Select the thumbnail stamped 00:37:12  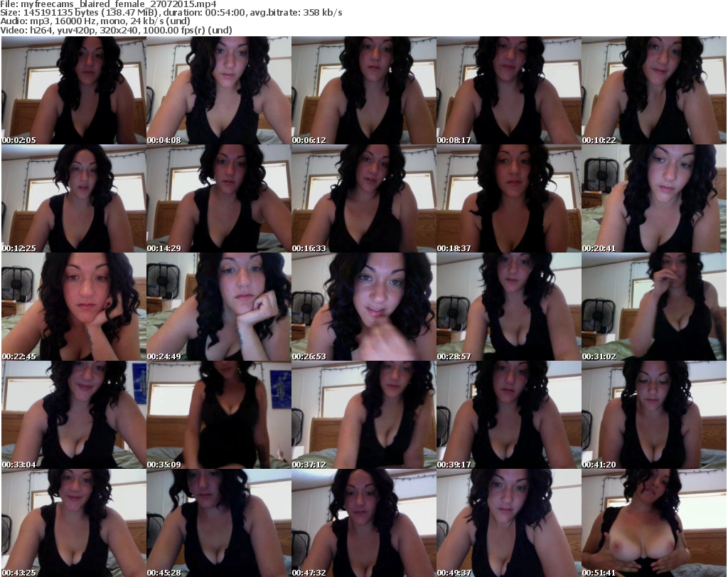tap(363, 415)
